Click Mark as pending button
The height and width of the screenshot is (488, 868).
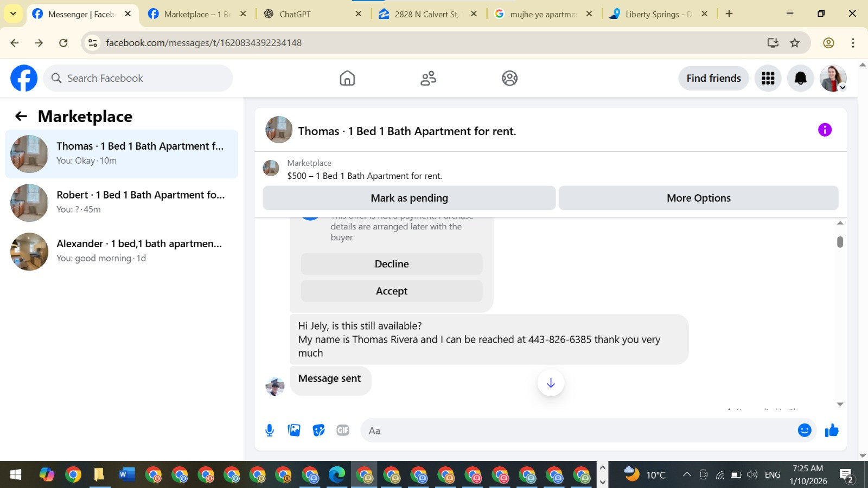coord(409,198)
